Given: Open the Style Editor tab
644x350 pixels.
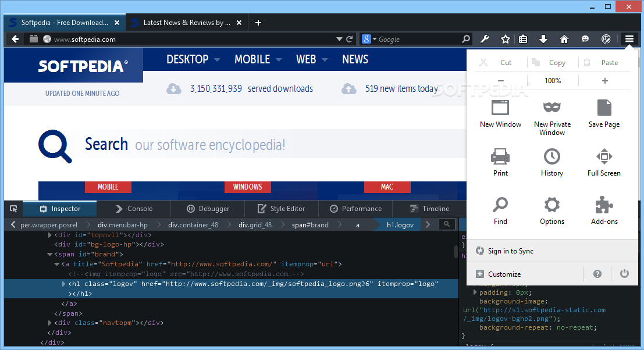Looking at the screenshot, I should [x=282, y=209].
